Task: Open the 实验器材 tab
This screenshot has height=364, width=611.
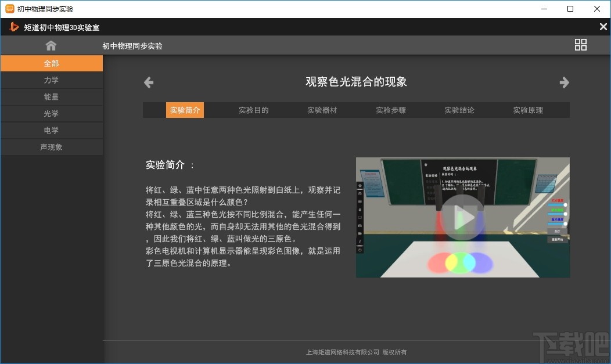Action: coord(322,110)
